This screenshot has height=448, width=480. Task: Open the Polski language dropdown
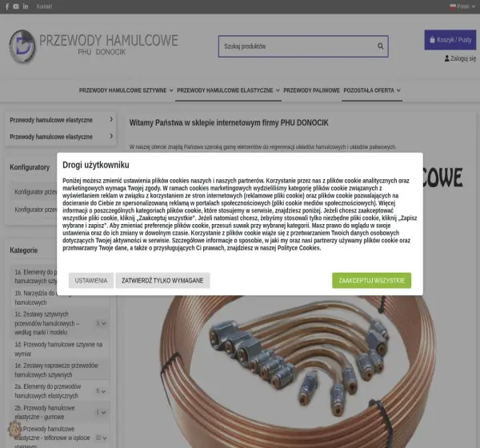(462, 6)
